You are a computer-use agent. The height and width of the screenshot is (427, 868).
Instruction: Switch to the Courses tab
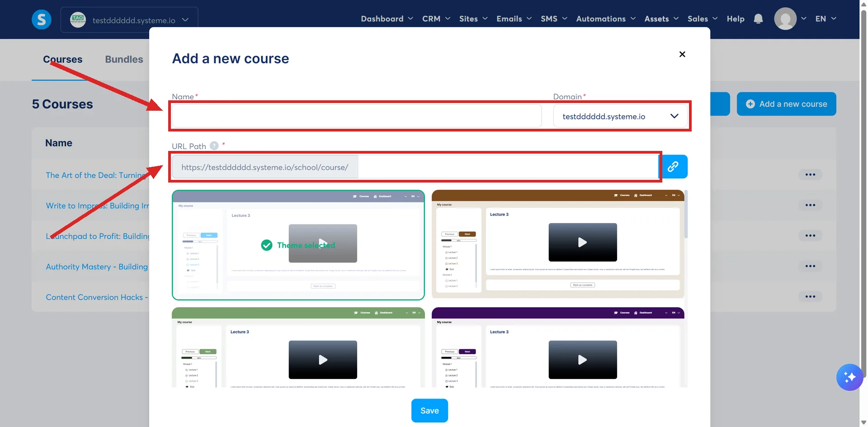[63, 59]
